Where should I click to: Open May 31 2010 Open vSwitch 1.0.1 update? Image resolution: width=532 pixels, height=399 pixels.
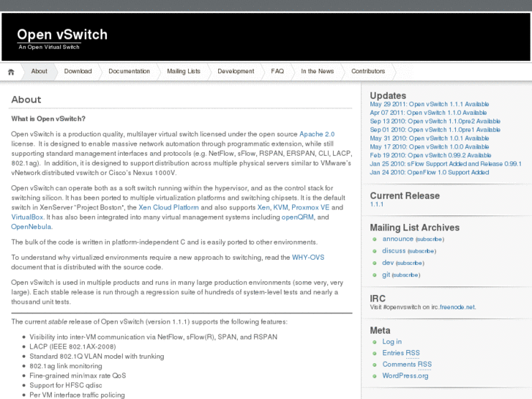coord(430,138)
